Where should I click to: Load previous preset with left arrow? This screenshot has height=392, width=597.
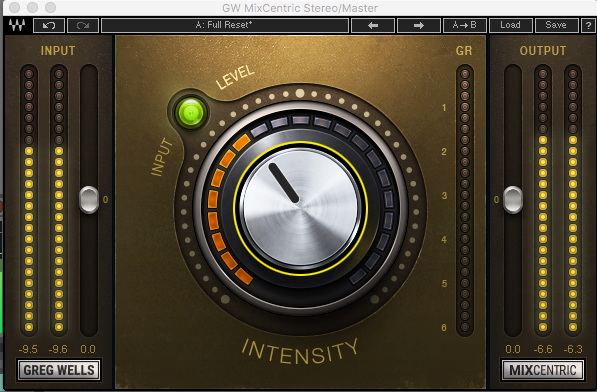373,25
